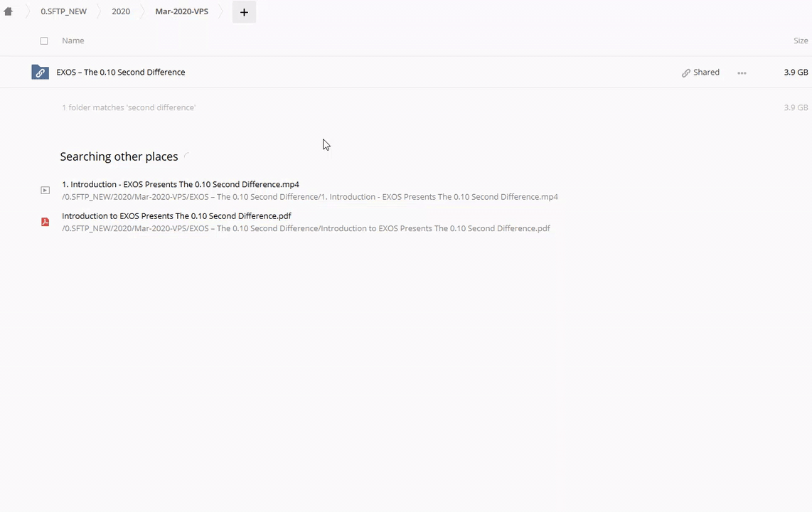Click the link icon beside Shared
This screenshot has height=512, width=812.
(x=686, y=73)
